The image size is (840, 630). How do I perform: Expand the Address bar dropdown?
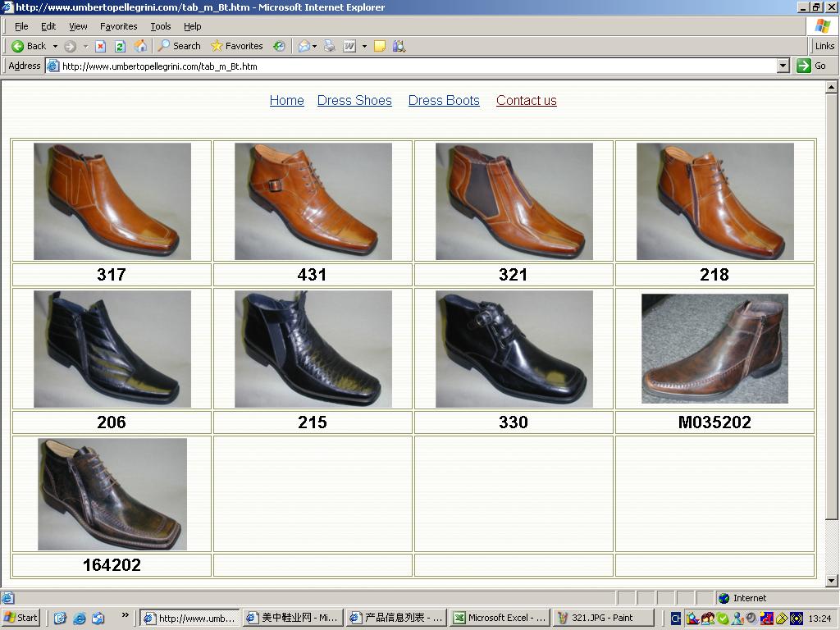point(783,66)
